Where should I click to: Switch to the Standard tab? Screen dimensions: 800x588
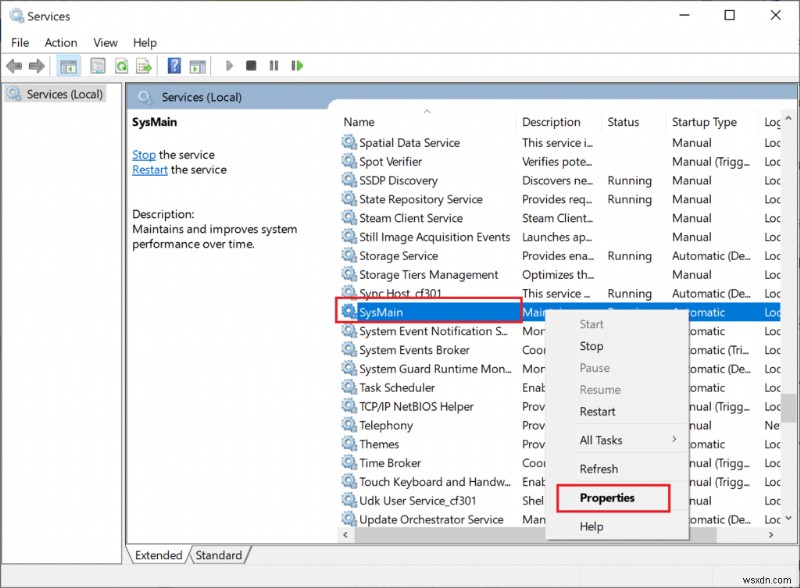(x=219, y=555)
